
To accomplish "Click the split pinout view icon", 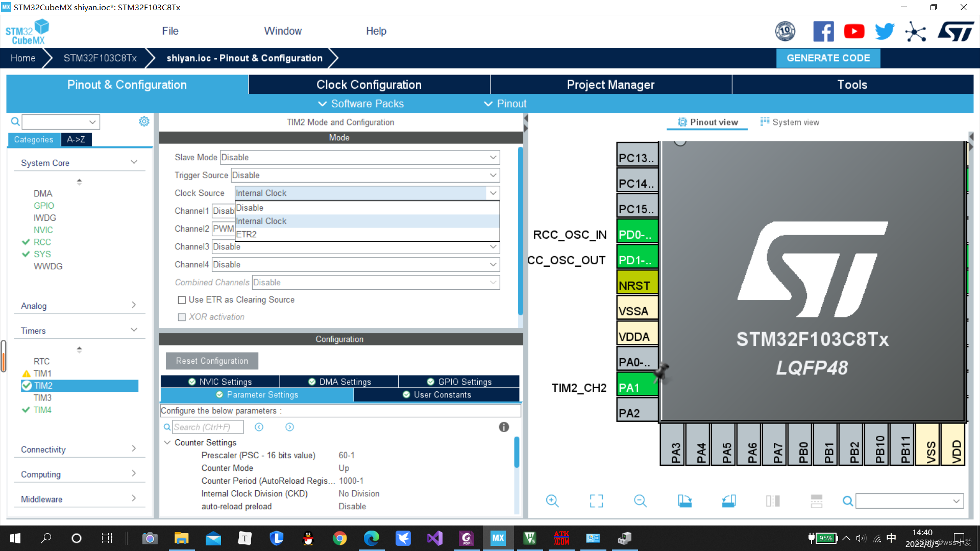I will 773,501.
